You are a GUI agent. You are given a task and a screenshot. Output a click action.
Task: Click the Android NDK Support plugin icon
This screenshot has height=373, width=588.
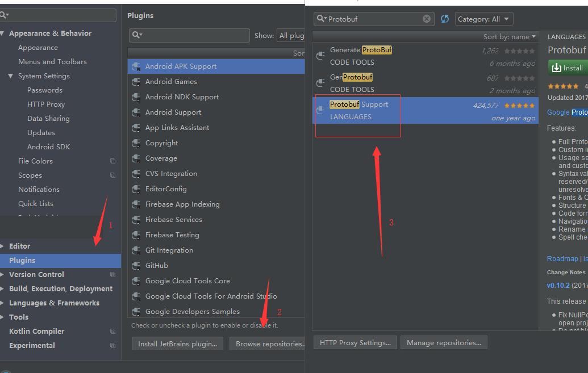pos(136,97)
